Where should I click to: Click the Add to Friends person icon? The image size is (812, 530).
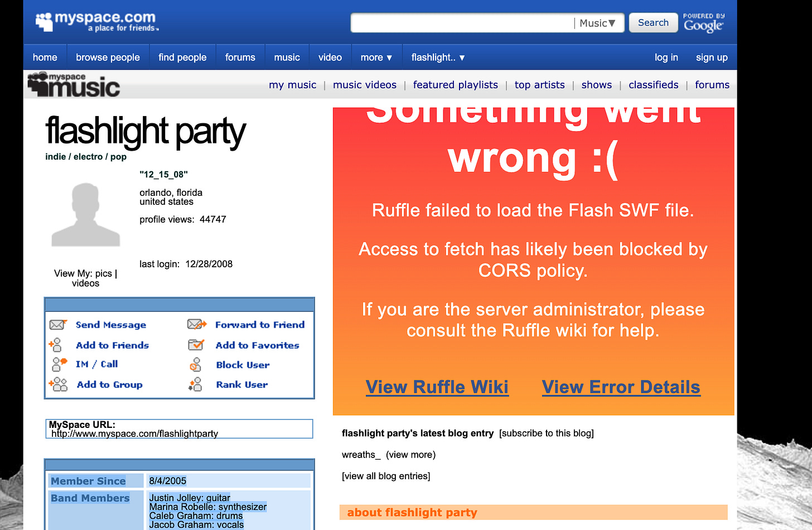(55, 345)
